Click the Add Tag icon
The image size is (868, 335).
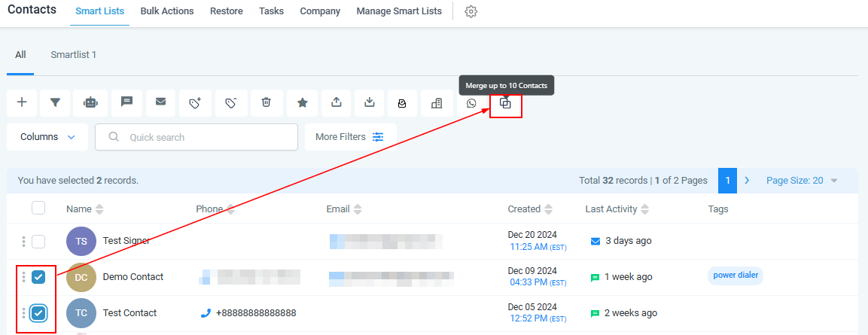pyautogui.click(x=196, y=103)
